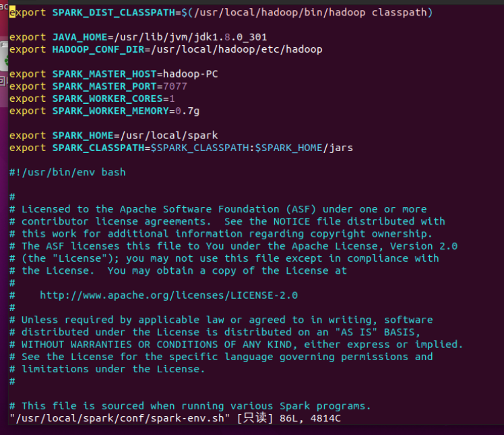This screenshot has width=504, height=435.
Task: Click the NOTICE word in the license comment
Action: [x=292, y=222]
